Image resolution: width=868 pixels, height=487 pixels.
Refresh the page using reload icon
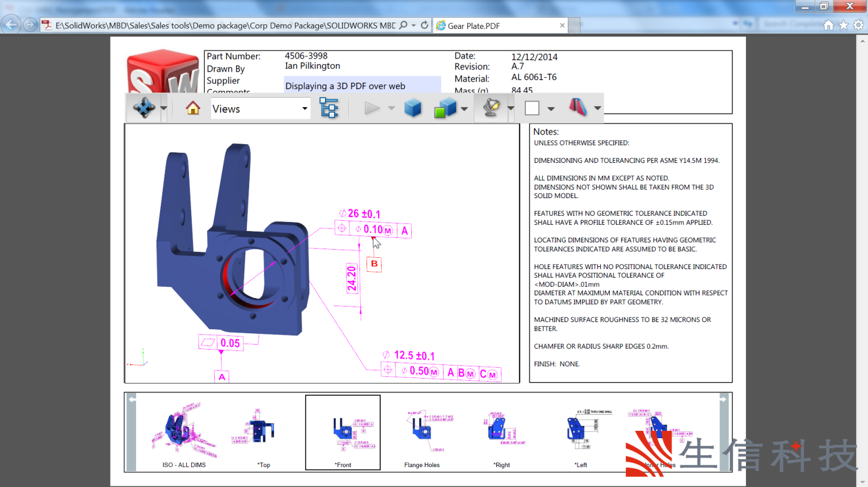424,25
